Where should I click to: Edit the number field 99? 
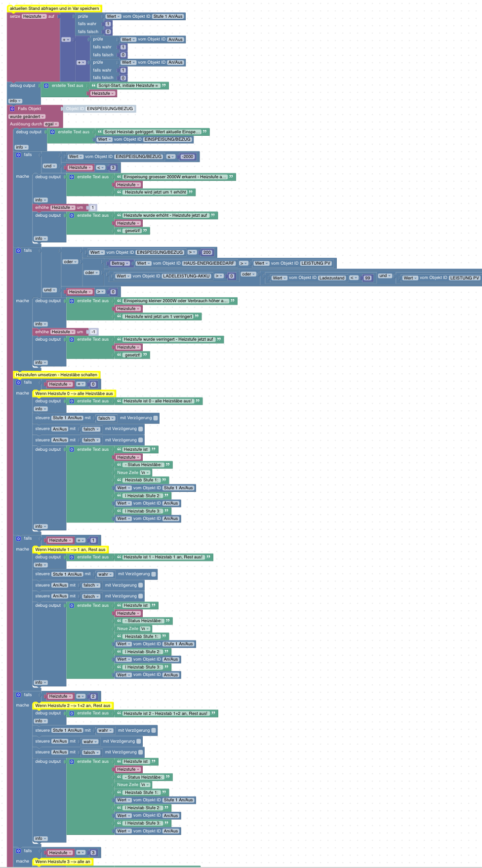367,278
